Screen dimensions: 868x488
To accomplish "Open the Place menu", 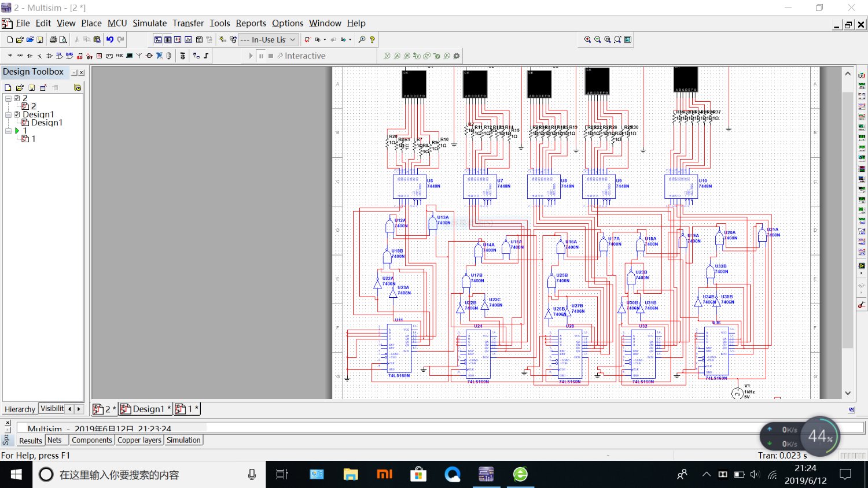I will tap(91, 23).
